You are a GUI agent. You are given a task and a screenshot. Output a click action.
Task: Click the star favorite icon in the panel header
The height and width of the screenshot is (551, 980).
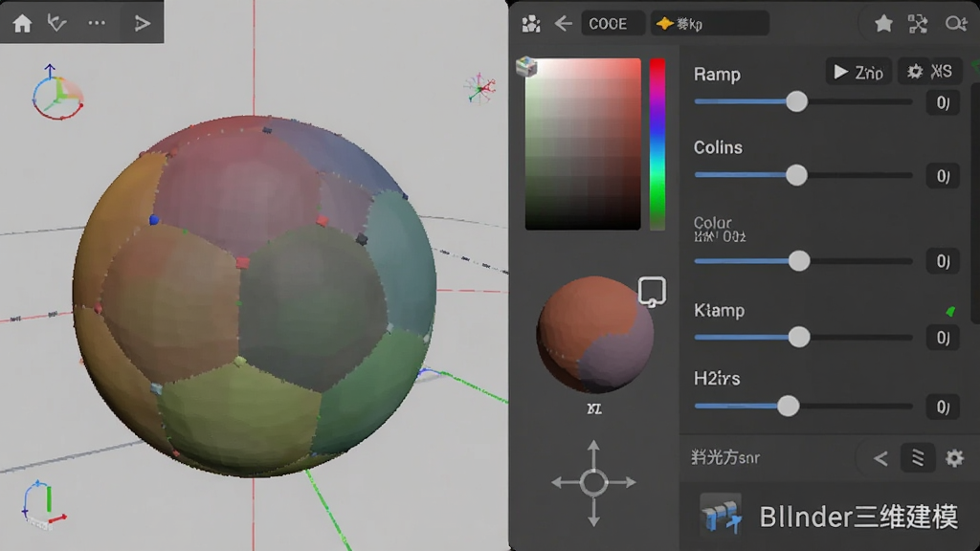point(883,24)
